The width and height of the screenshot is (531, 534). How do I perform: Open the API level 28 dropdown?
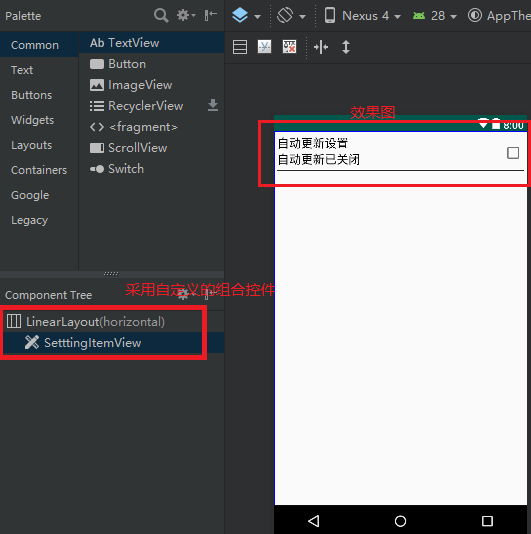click(x=435, y=16)
